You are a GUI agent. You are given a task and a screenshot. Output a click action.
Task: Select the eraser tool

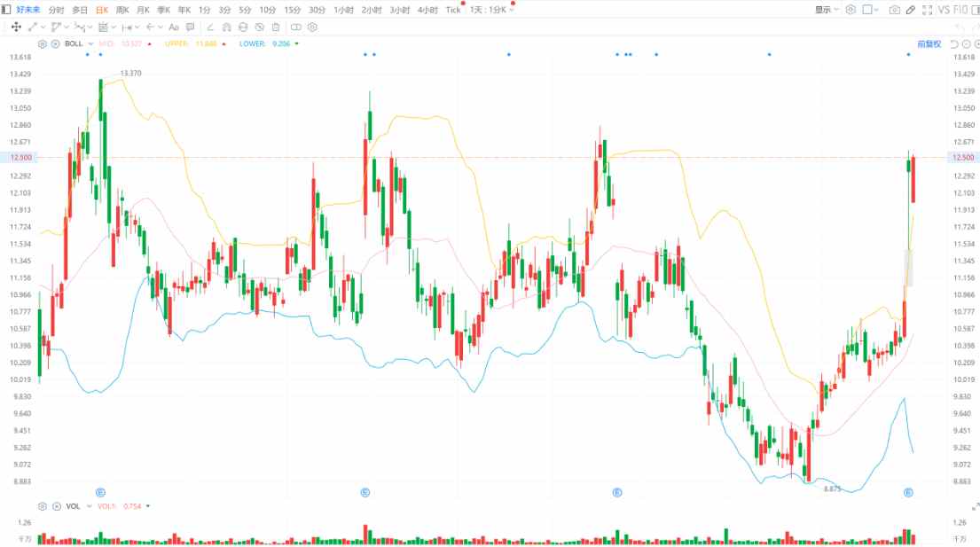tap(210, 27)
